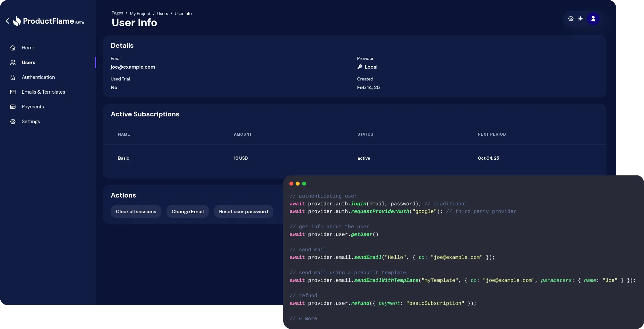Toggle light mode with the sun icon
The image size is (644, 329).
pyautogui.click(x=580, y=19)
